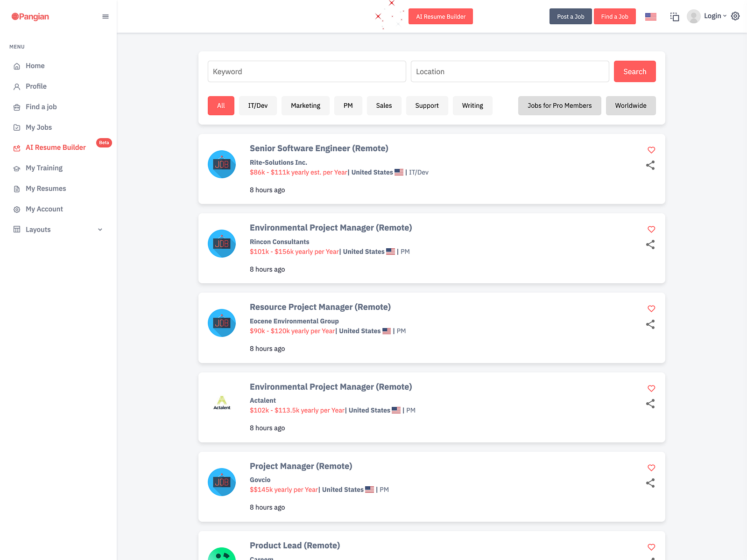Image resolution: width=747 pixels, height=560 pixels.
Task: Open the apps grid icon near Login
Action: click(675, 16)
